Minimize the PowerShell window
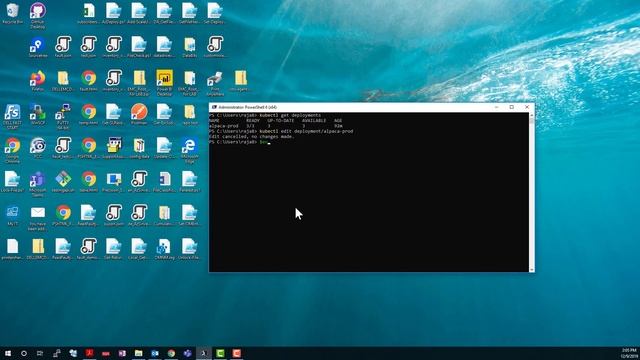The image size is (640, 360). click(x=497, y=107)
